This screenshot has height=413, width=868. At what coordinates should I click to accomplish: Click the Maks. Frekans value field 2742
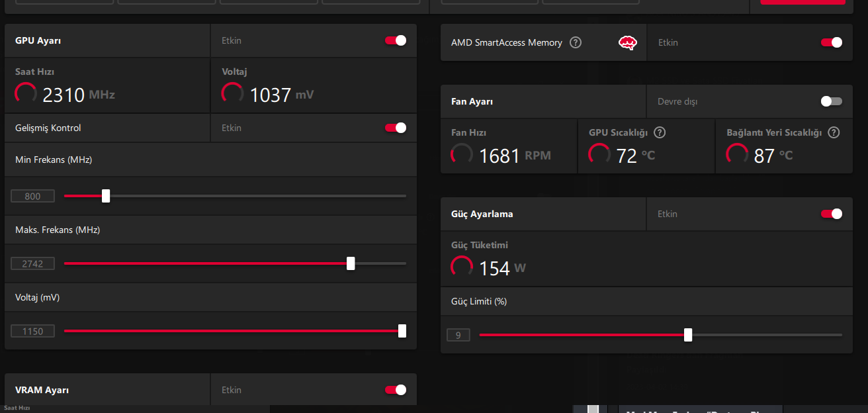[x=32, y=263]
